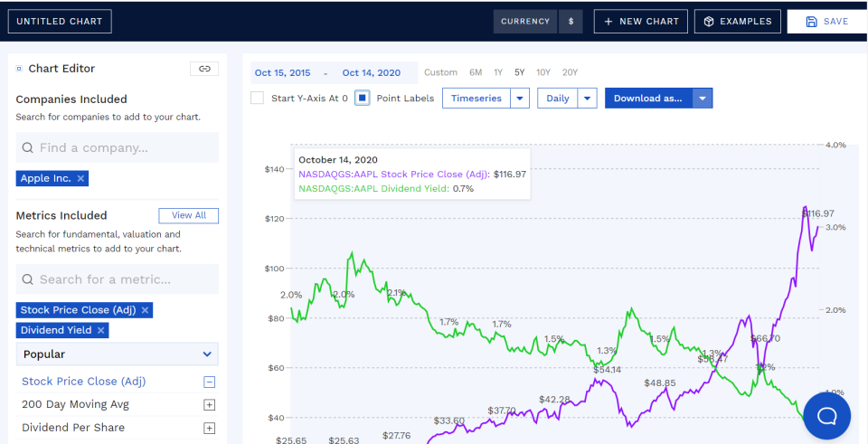
Task: Remove Dividend Yield metric tag
Action: (101, 331)
